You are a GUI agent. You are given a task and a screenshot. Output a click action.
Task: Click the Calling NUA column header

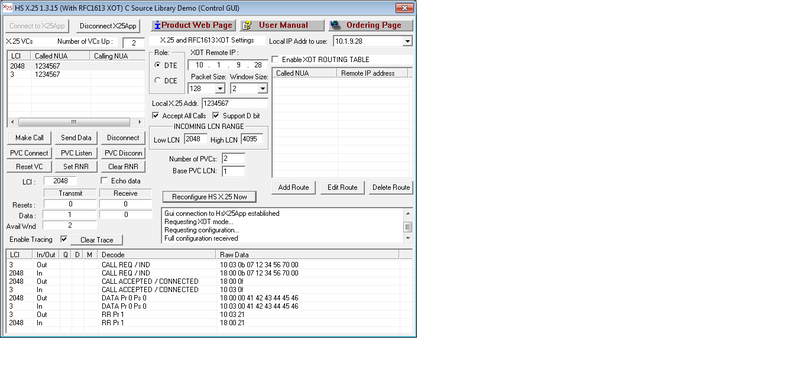point(118,56)
